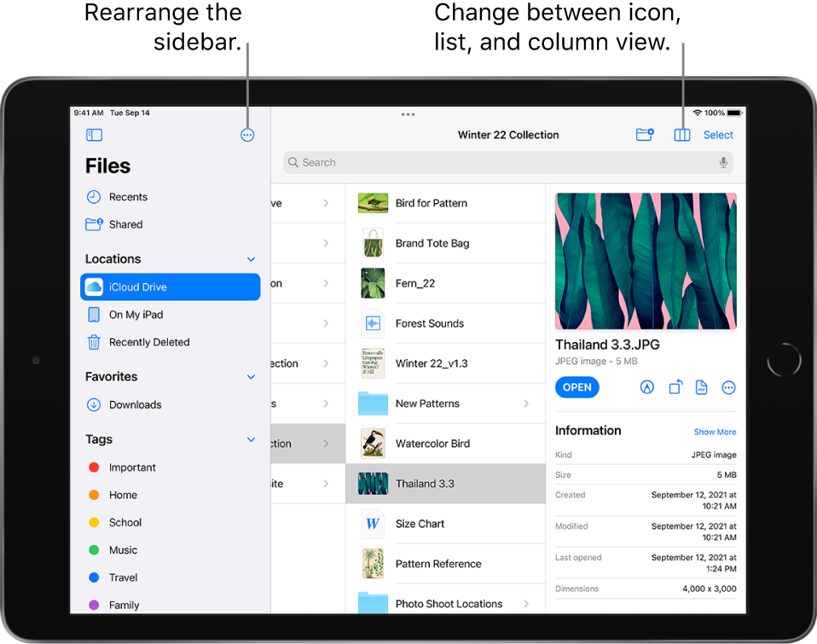
Task: Select the iCloud Drive location
Action: click(x=136, y=287)
